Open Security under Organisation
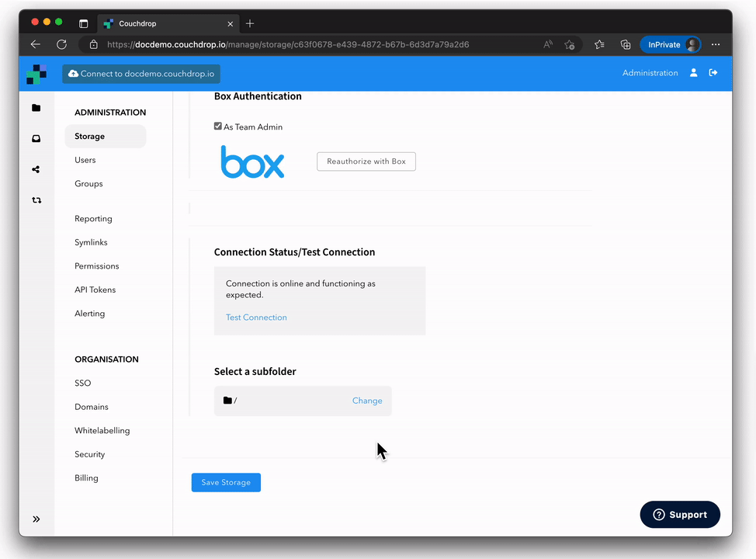Viewport: 756px width, 559px height. coord(90,454)
